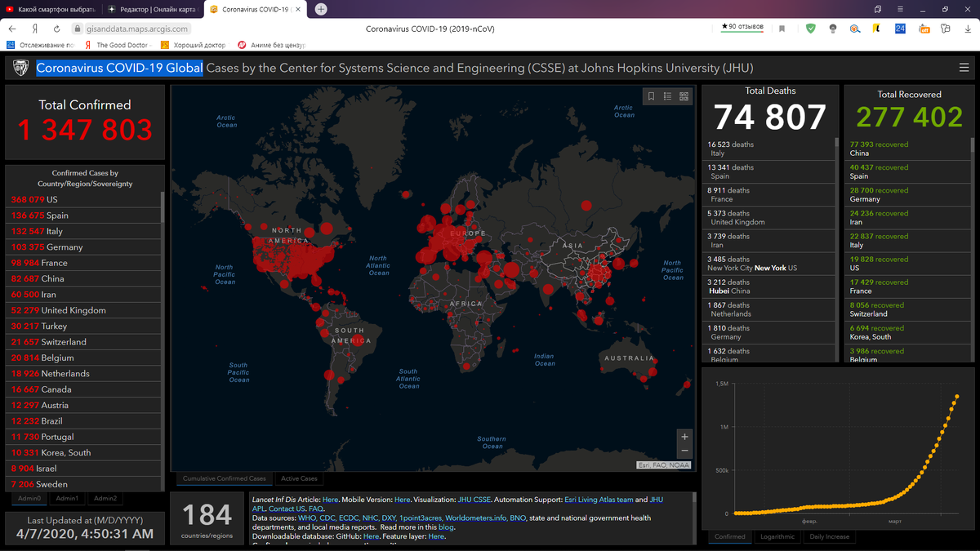Switch to Active Cases map tab

[299, 478]
